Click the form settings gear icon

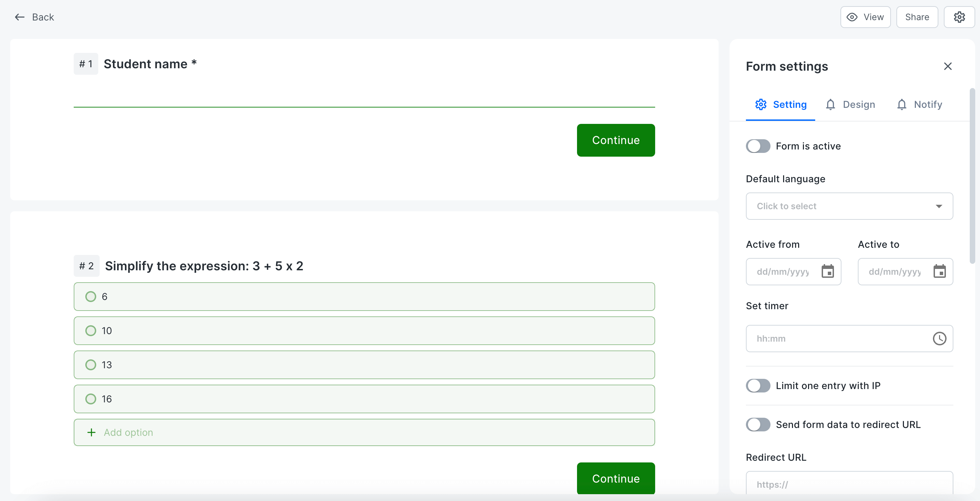[x=960, y=17]
